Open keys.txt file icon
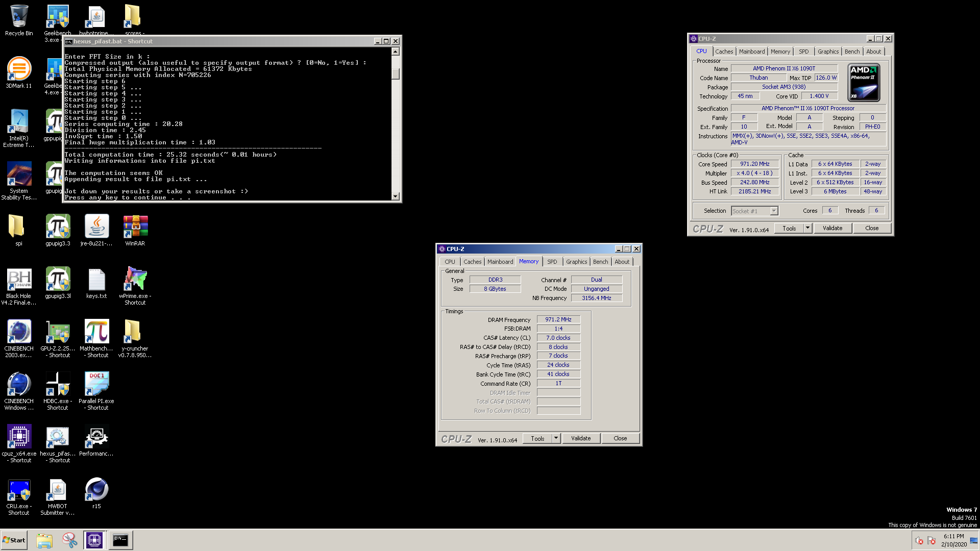 pos(96,283)
